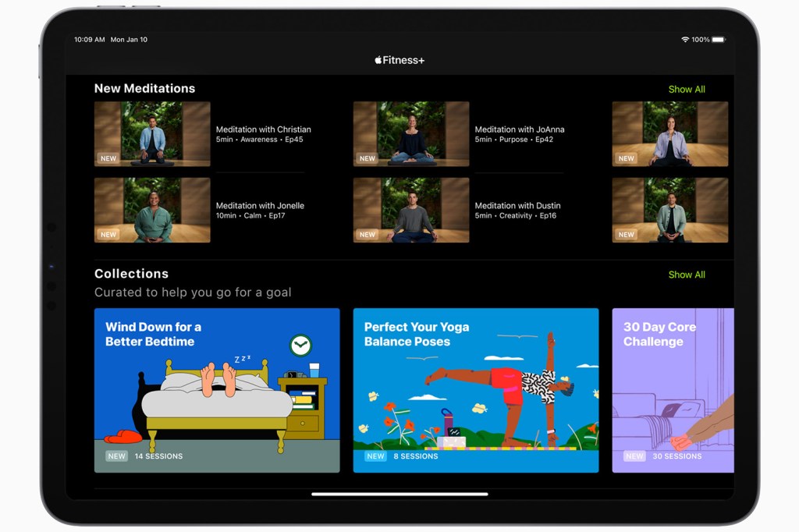Tap NEW badge on JoAnna meditation thumbnail
Image resolution: width=799 pixels, height=532 pixels.
tap(368, 158)
